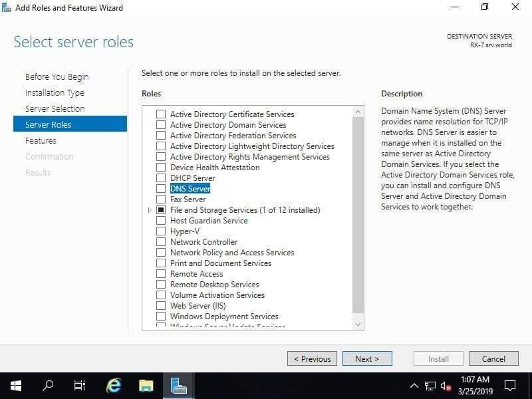Check Web Server (IIS) role
Image resolution: width=532 pixels, height=399 pixels.
pyautogui.click(x=161, y=305)
